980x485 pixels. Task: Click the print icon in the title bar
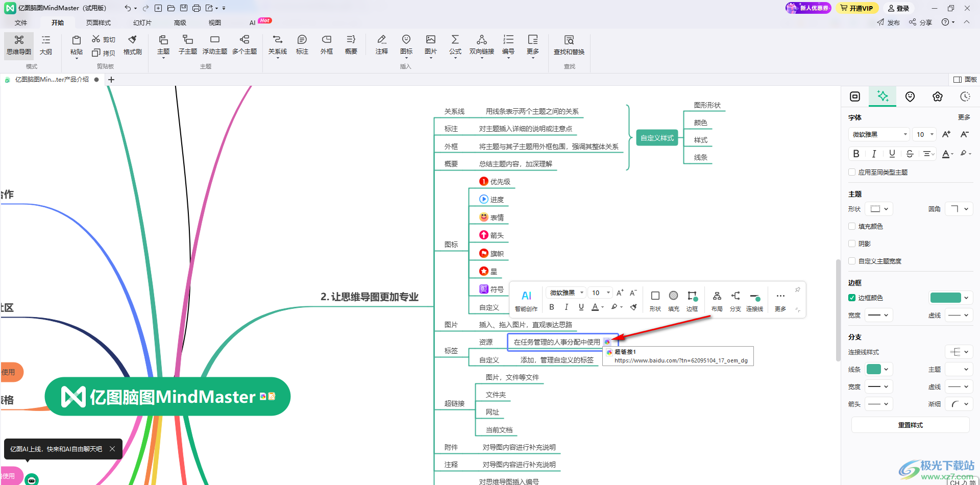[197, 8]
